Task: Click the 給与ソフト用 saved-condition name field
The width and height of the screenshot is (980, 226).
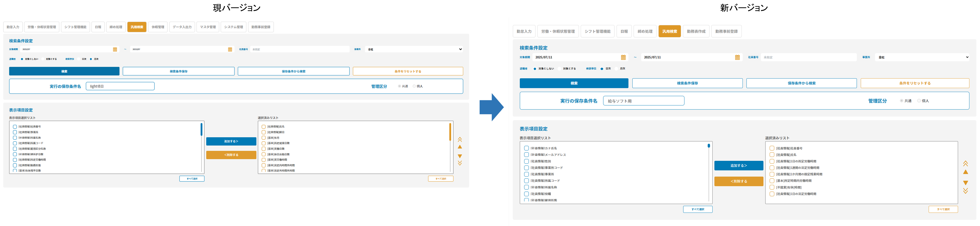Action: point(643,101)
